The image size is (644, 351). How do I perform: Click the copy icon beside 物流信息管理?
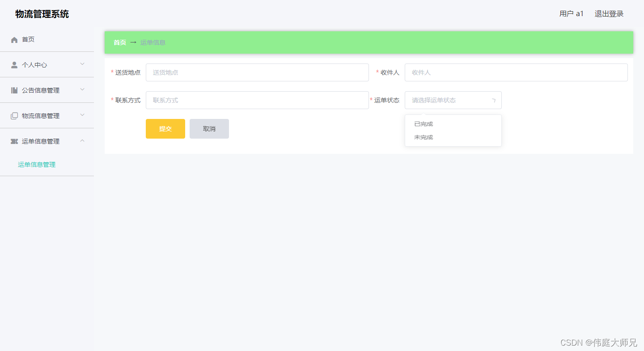click(14, 116)
